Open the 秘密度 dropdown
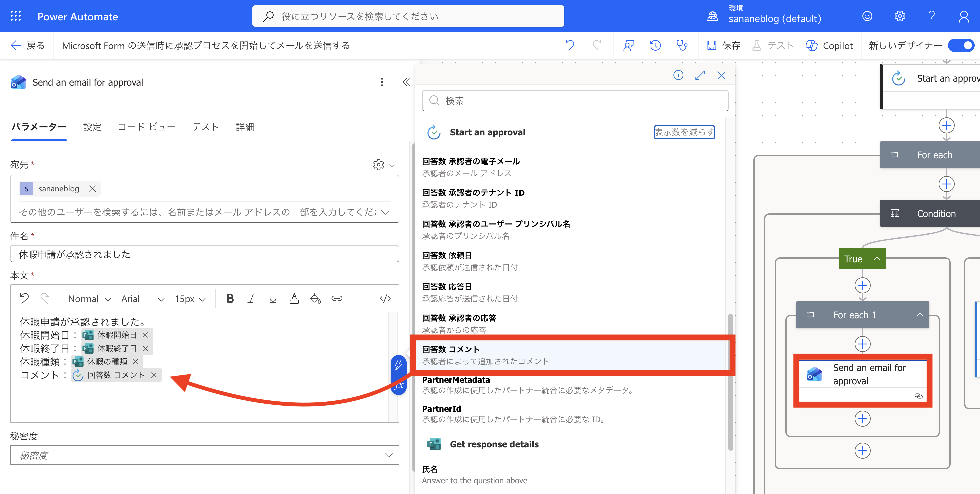 click(204, 455)
